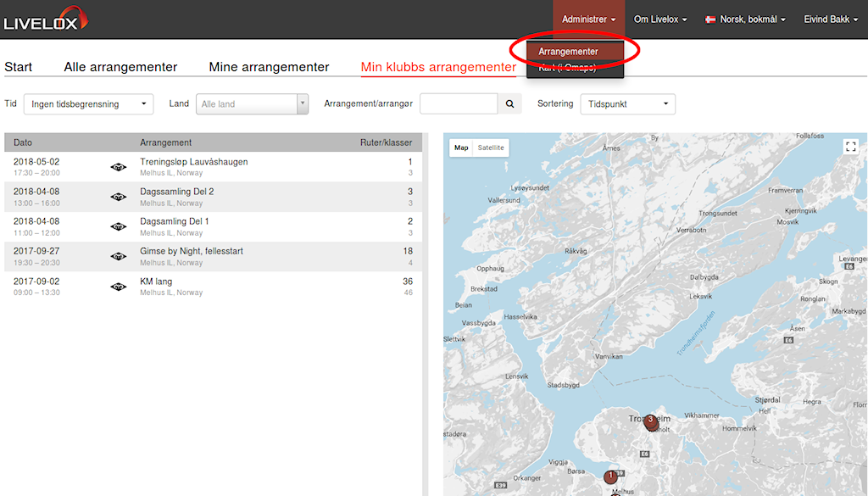Switch to the Start tab
868x496 pixels.
(x=19, y=67)
